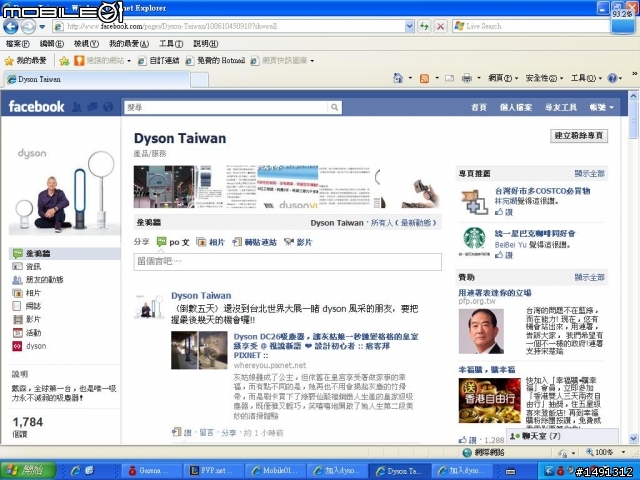Click 顯示全部 beside 專頁推薦

[589, 174]
